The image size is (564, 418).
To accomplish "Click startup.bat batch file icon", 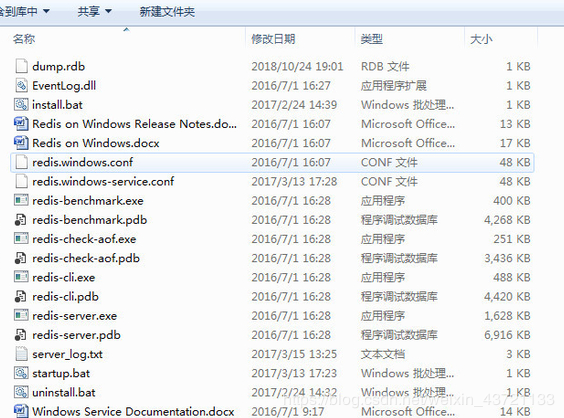I will point(21,373).
